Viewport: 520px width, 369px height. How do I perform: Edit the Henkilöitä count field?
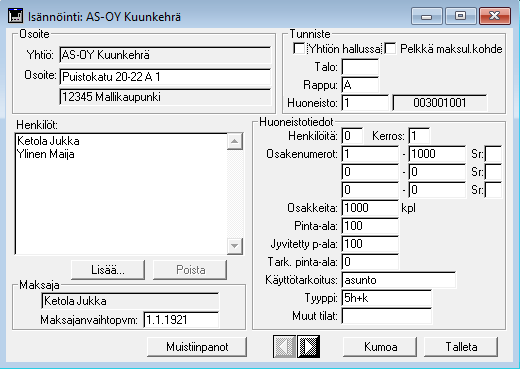352,136
